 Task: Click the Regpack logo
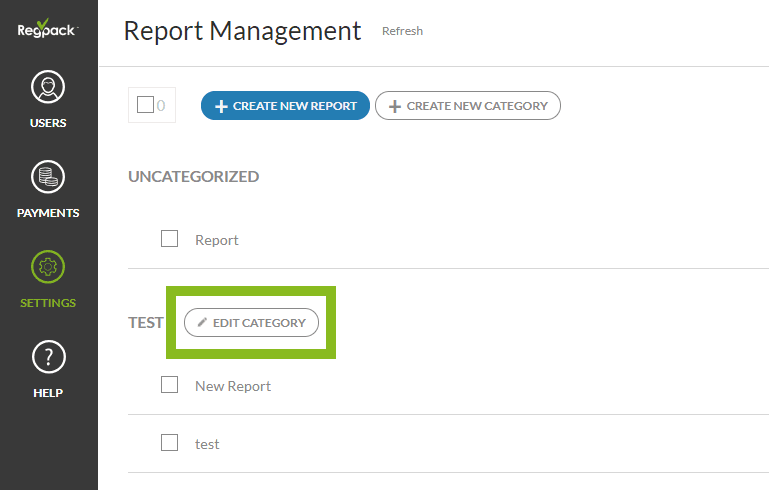click(48, 30)
